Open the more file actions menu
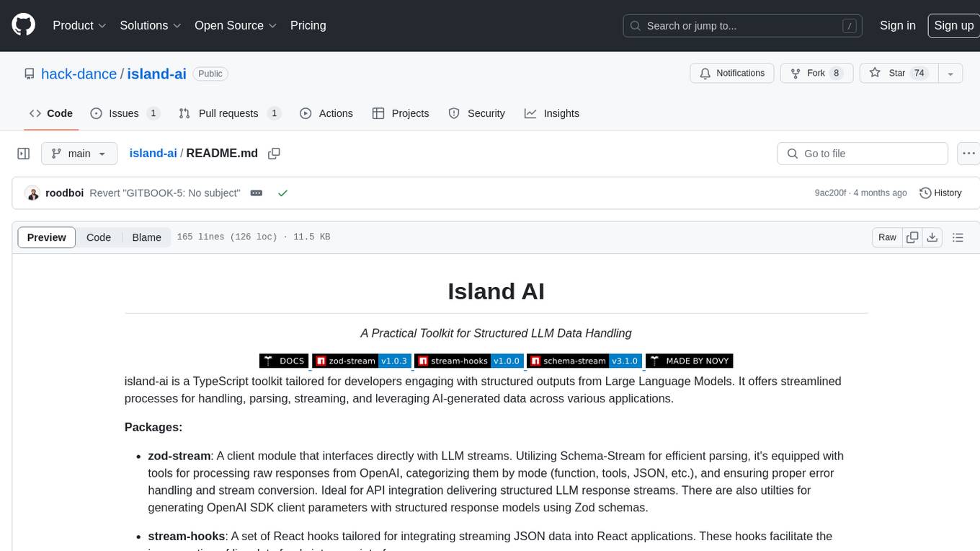 click(968, 154)
